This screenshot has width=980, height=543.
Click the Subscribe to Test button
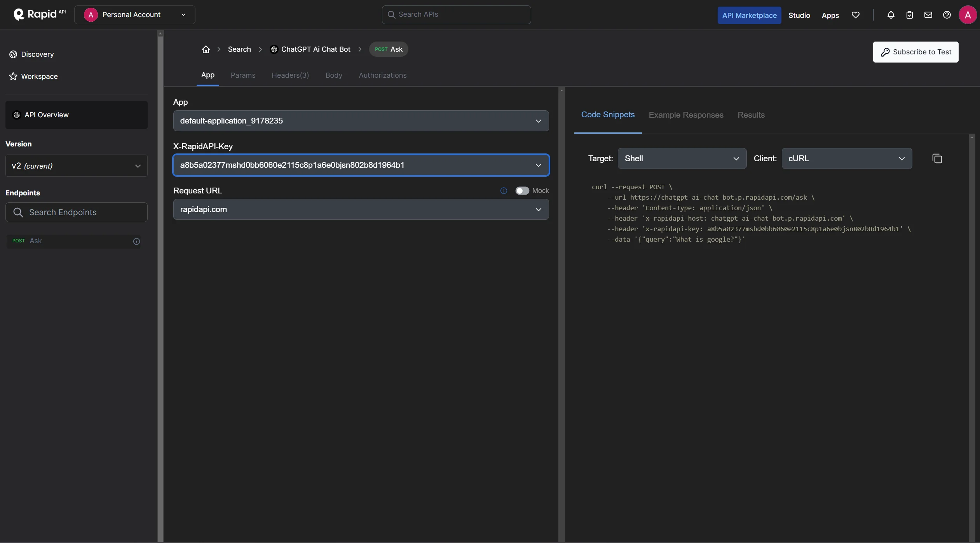pos(915,52)
